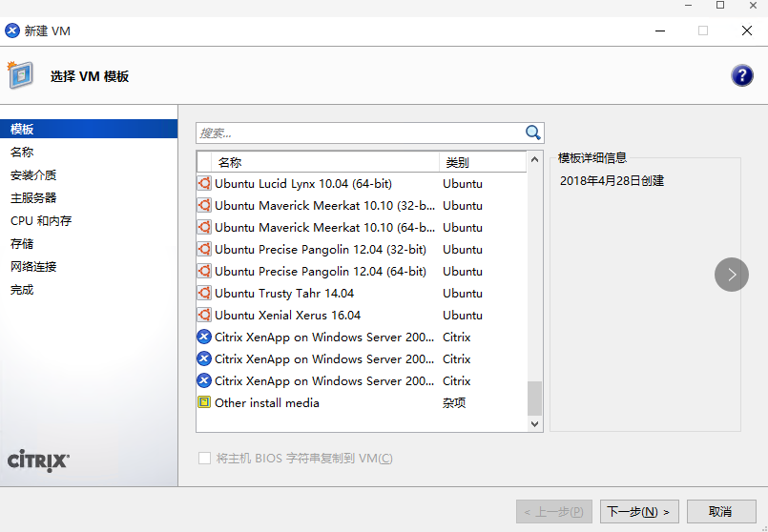Click the help question mark icon
The image size is (768, 532).
pyautogui.click(x=742, y=76)
